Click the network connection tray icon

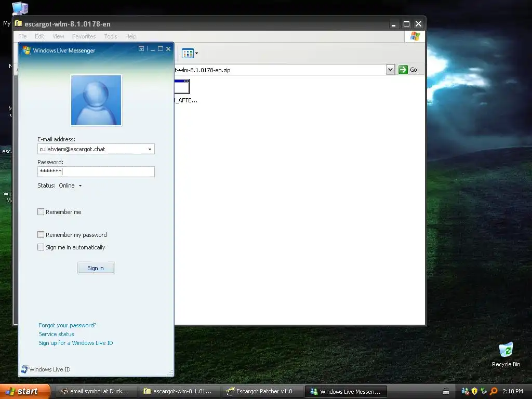tap(484, 391)
